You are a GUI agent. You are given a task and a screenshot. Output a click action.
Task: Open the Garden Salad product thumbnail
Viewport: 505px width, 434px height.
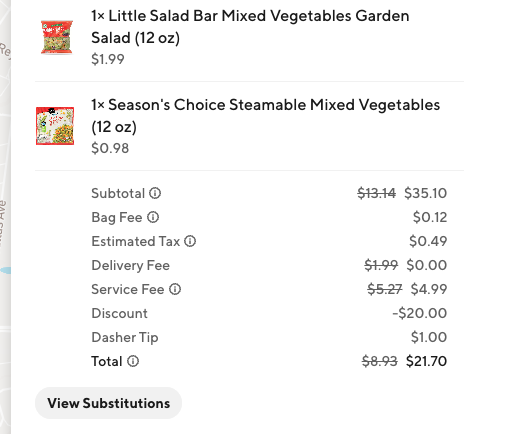57,37
